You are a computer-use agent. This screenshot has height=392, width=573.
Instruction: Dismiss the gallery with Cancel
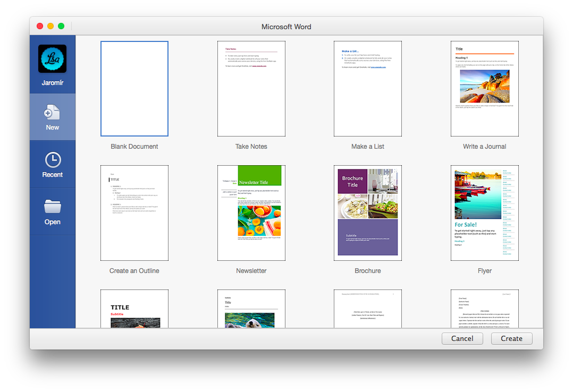(x=462, y=338)
